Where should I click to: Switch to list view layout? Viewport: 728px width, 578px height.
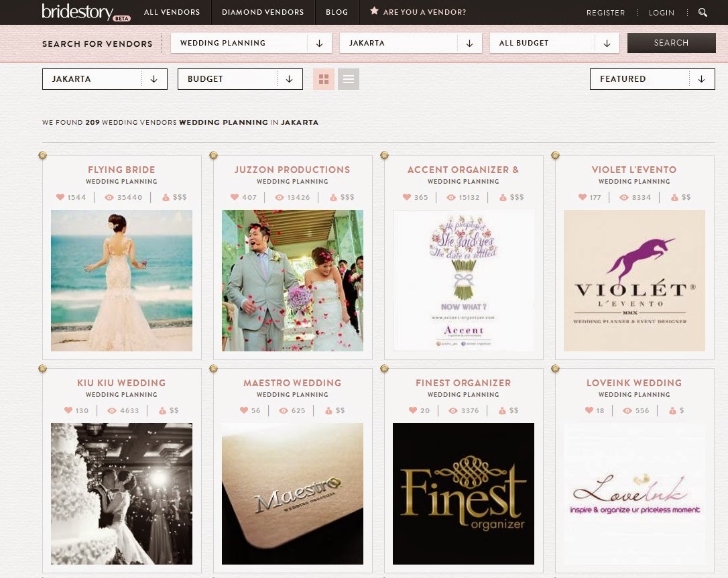(348, 79)
